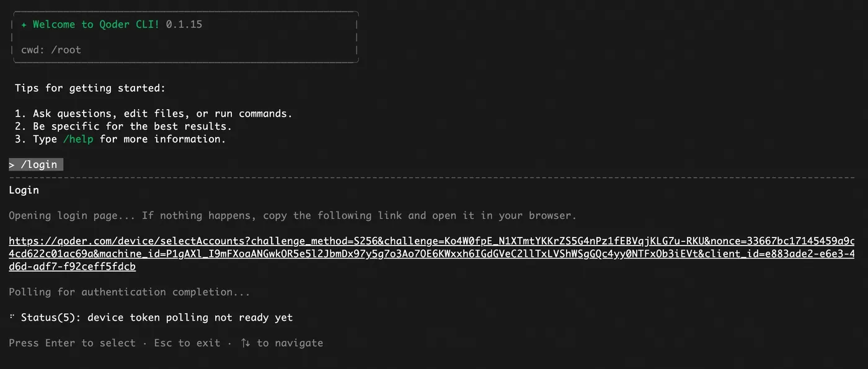Click the up-down arrows navigate icon

coord(246,343)
